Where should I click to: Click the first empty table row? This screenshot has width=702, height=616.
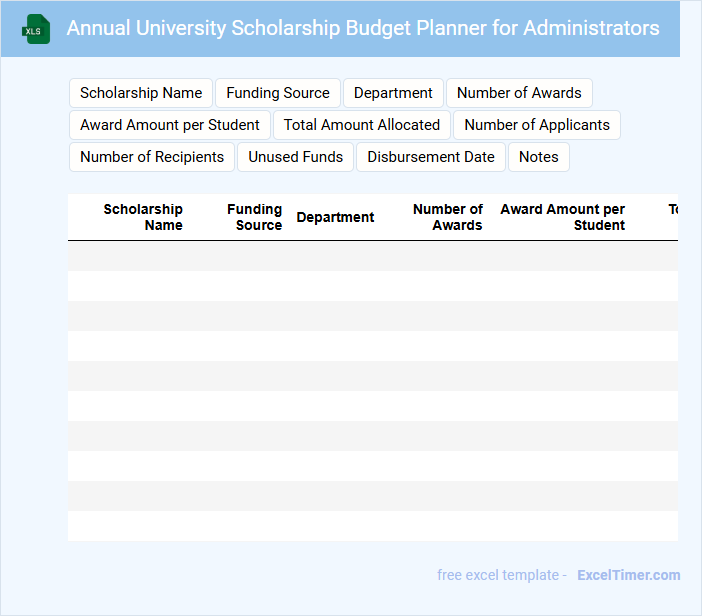click(x=372, y=256)
